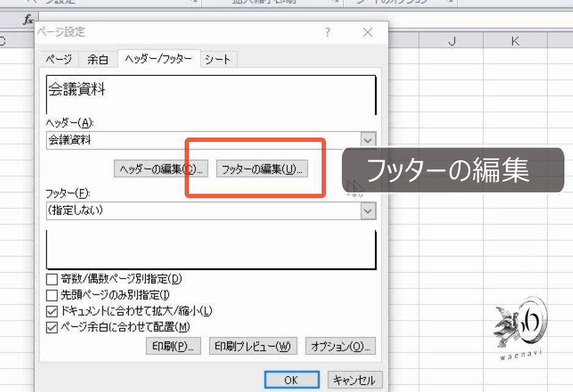Open the フッター selection dropdown
The image size is (573, 392).
pyautogui.click(x=368, y=210)
